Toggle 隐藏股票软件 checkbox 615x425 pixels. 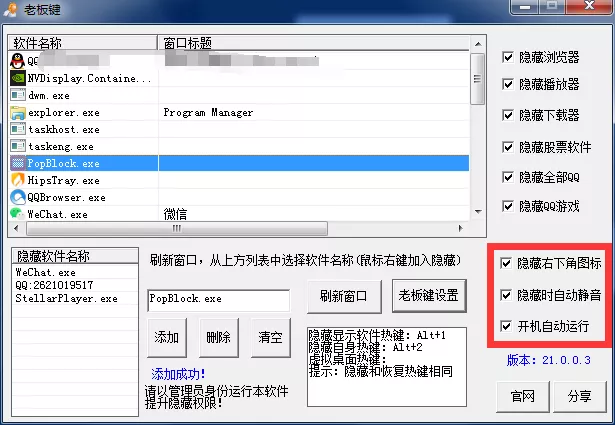coord(508,147)
